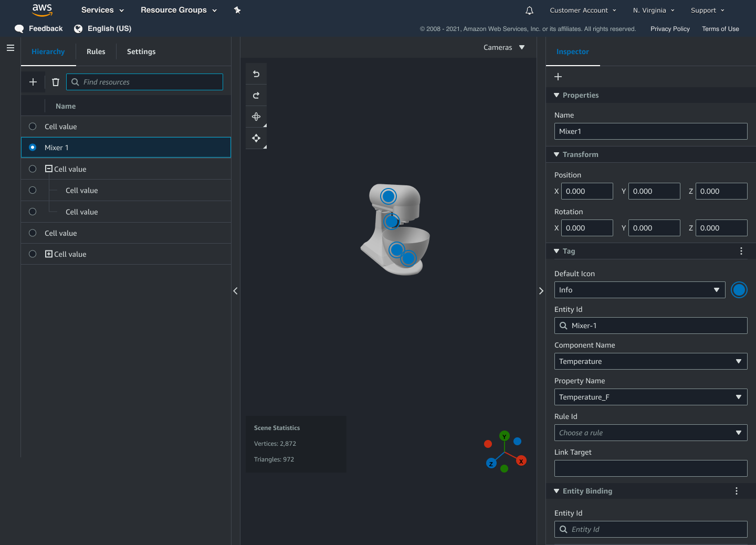Screen dimensions: 756x545
Task: Expand the collapsed Cell value tree node
Action: (48, 254)
